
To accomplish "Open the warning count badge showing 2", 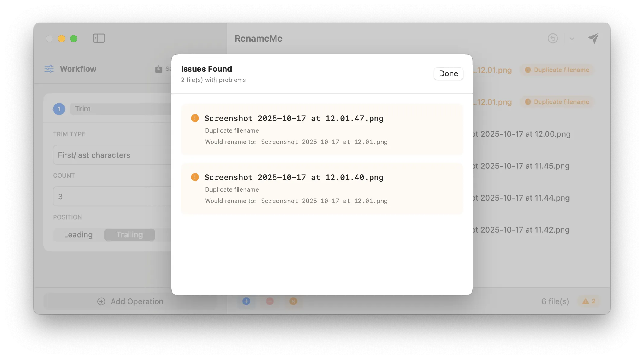I will pos(589,301).
